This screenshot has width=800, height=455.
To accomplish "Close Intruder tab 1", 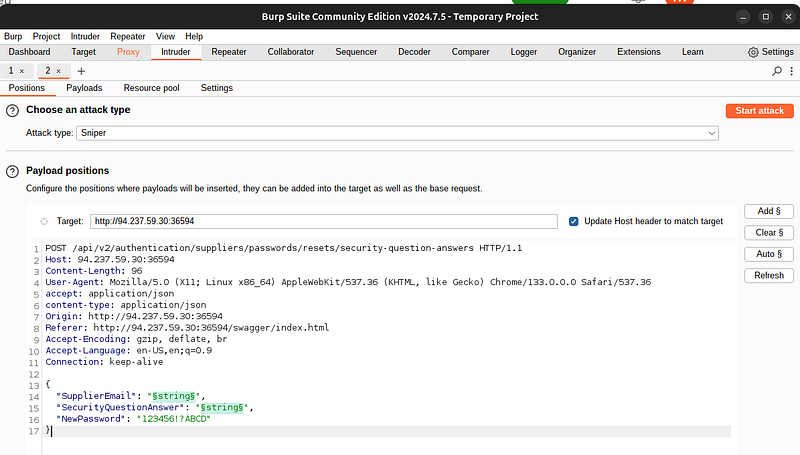I will click(x=22, y=71).
